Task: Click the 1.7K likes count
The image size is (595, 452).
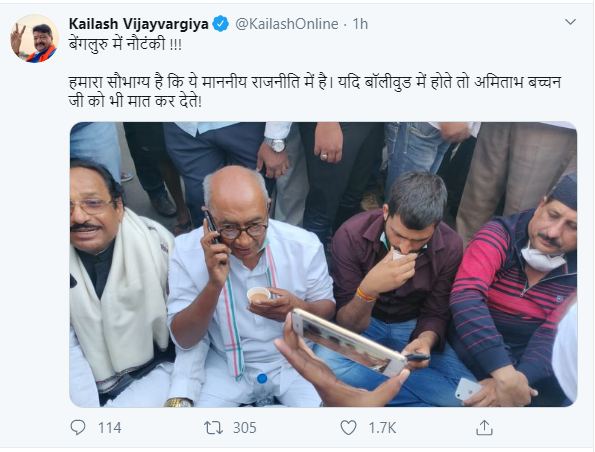Action: click(382, 428)
